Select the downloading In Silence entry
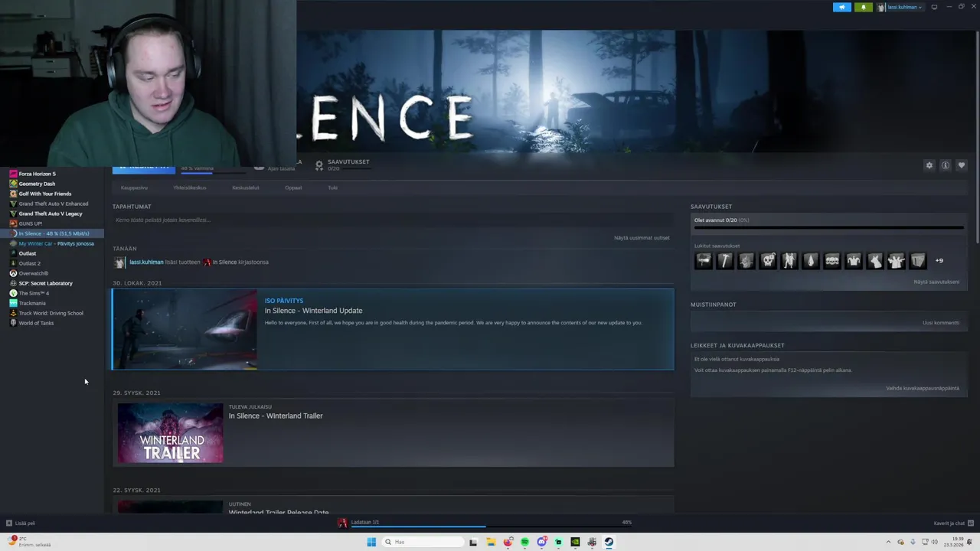Image resolution: width=980 pixels, height=551 pixels. point(54,233)
